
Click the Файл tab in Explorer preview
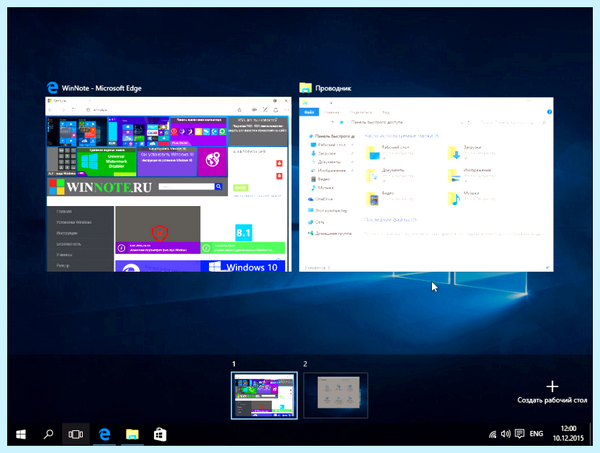pos(309,112)
